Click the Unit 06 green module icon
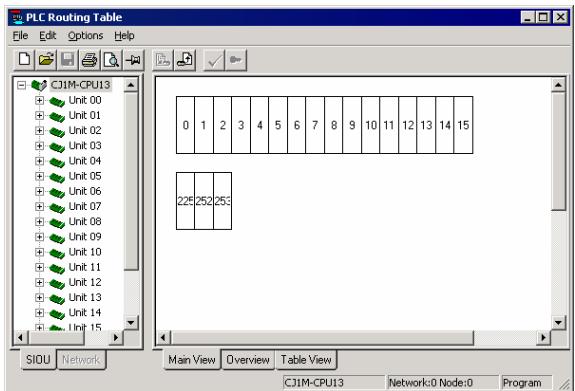 tap(57, 192)
